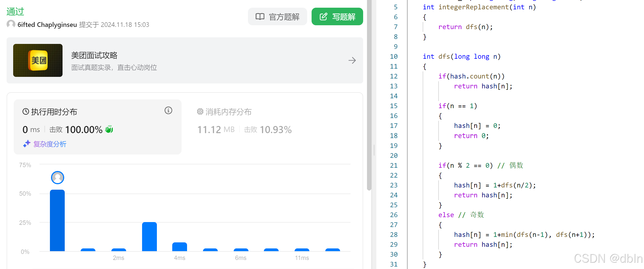Image resolution: width=644 pixels, height=269 pixels.
Task: Click the 'else // 奇数' code line
Action: (x=461, y=215)
